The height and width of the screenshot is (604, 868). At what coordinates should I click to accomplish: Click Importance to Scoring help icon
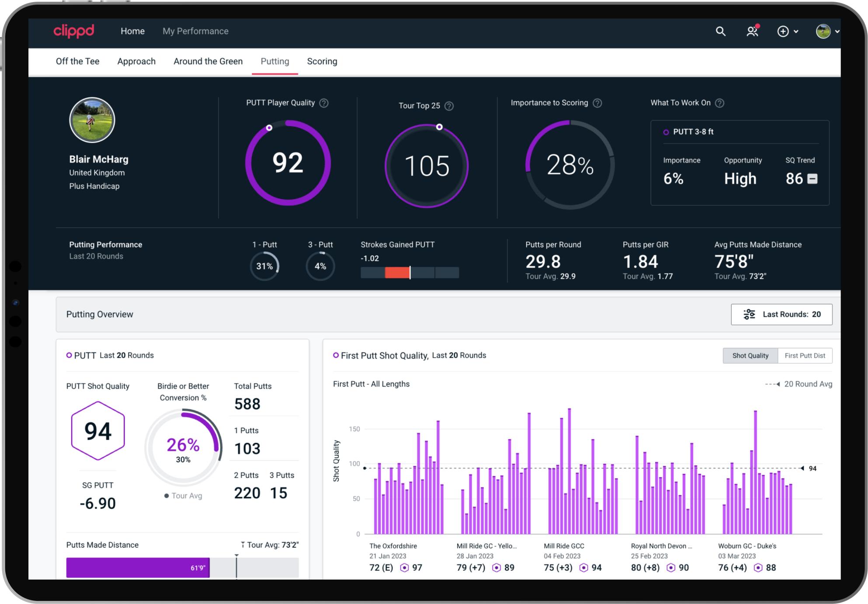(x=597, y=103)
